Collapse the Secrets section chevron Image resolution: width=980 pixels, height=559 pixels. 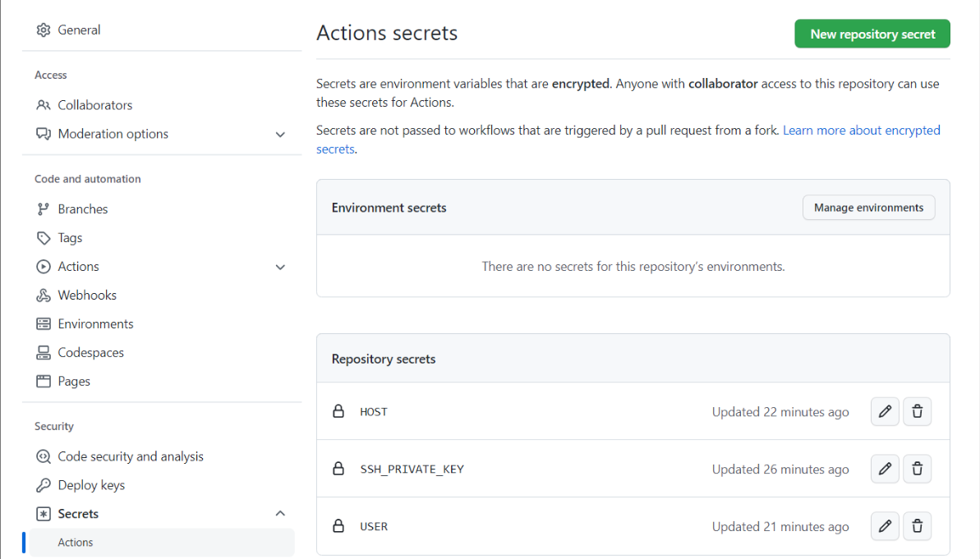[x=280, y=514]
